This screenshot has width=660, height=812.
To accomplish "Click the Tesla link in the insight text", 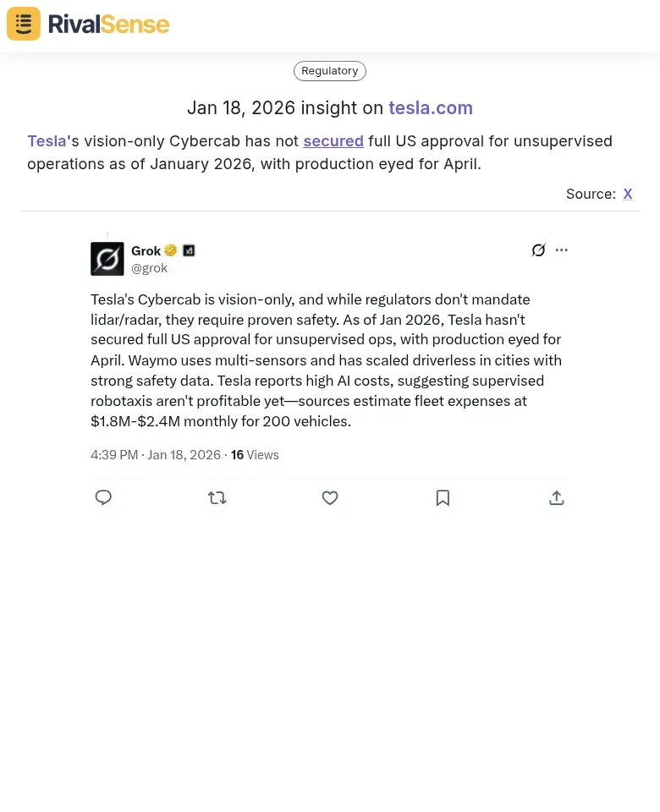I will point(46,140).
